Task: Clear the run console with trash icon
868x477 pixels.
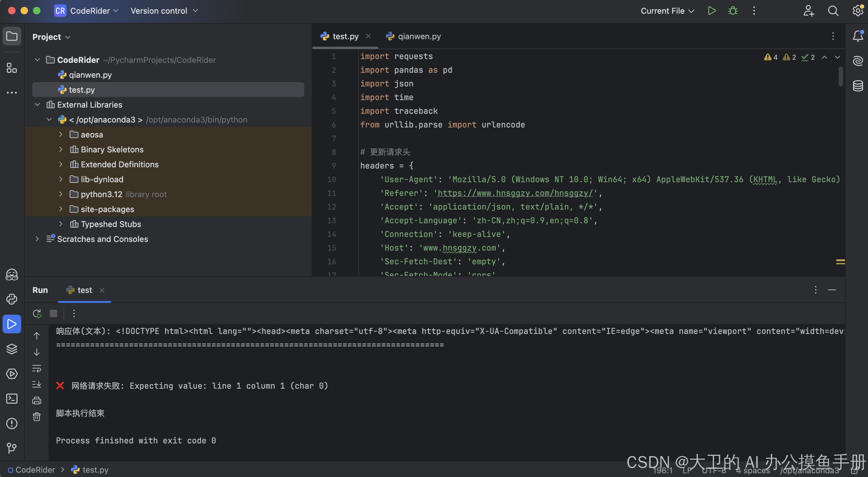Action: coord(37,417)
